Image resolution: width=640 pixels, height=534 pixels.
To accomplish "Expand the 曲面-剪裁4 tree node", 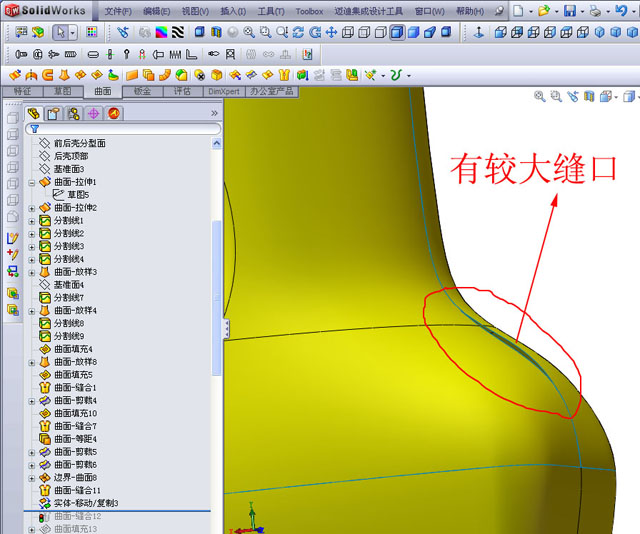I will point(32,401).
